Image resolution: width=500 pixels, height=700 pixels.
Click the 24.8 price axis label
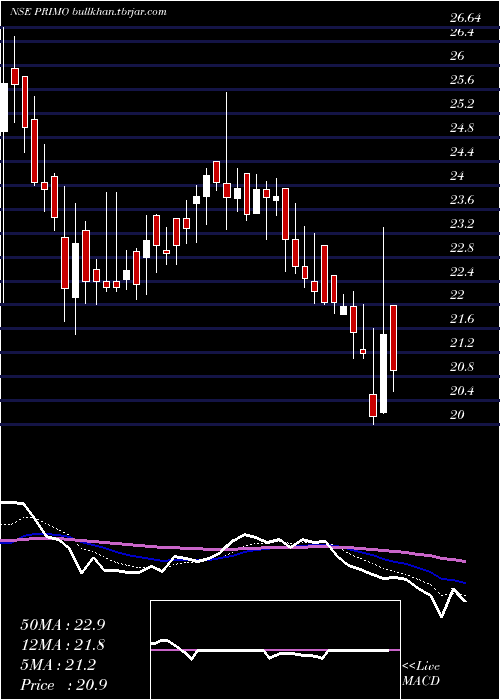click(x=462, y=128)
